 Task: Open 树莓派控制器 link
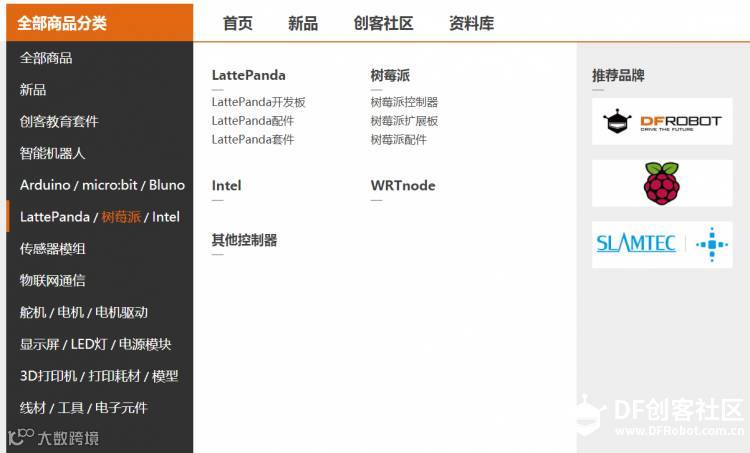404,102
